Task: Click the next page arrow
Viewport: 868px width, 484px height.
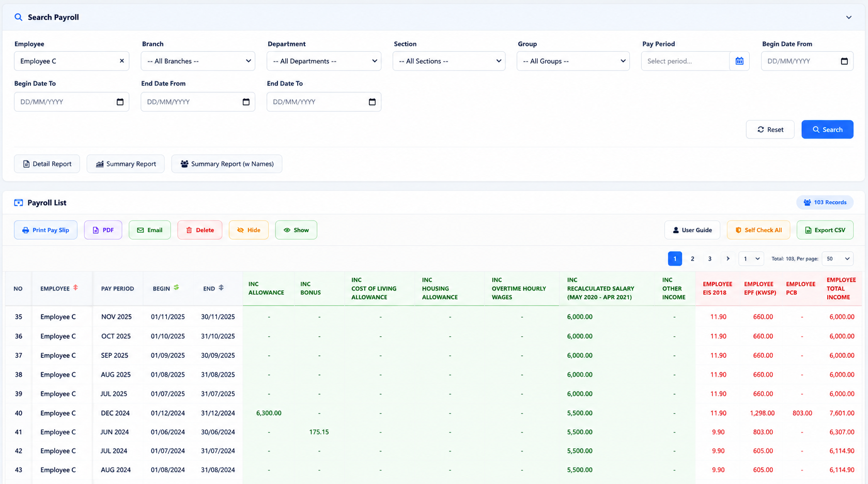Action: 728,259
